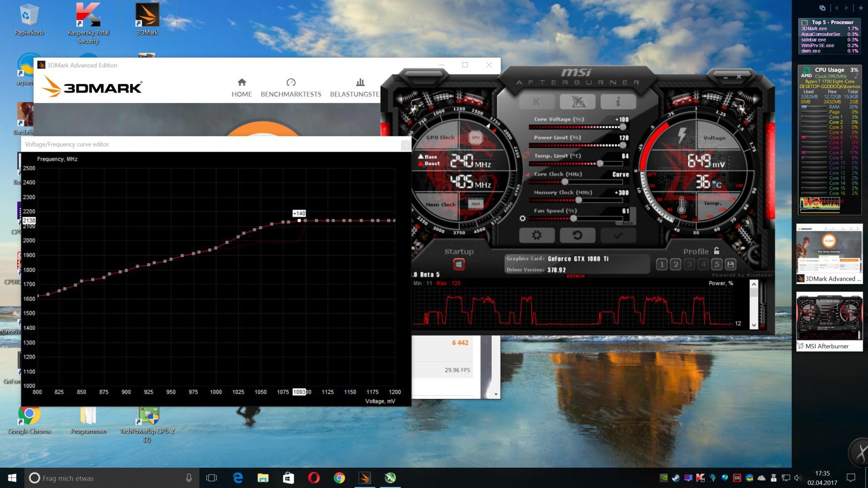Click the save profile floppy icon
The width and height of the screenshot is (868, 488).
pos(730,264)
